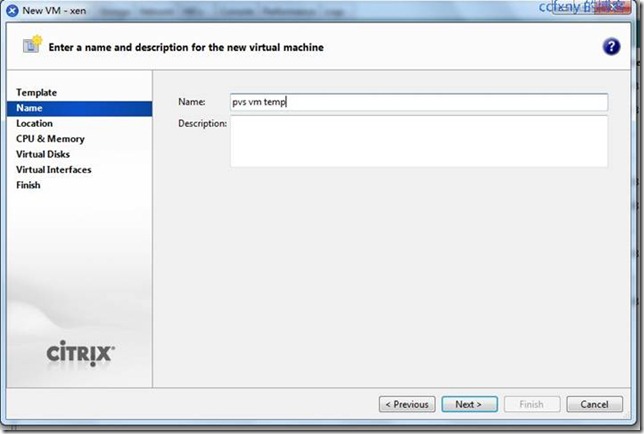
Task: Click the disabled Finish button
Action: pyautogui.click(x=532, y=404)
